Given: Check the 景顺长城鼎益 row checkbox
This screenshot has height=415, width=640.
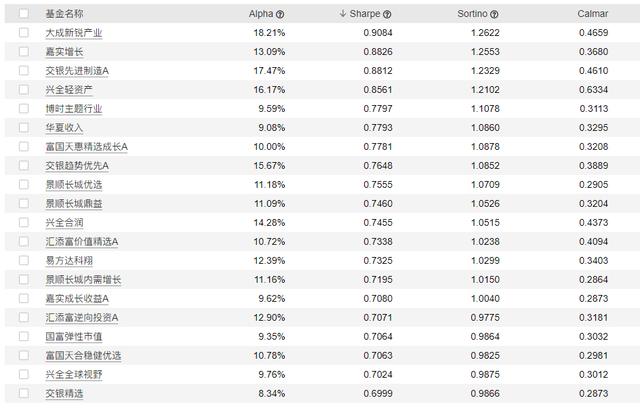Looking at the screenshot, I should coord(24,203).
